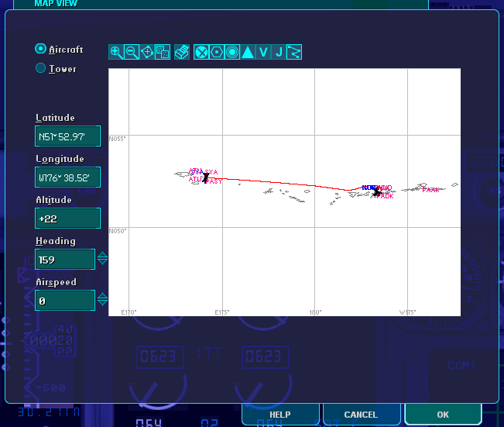The height and width of the screenshot is (427, 504).
Task: Click the Altitude field showing +22
Action: click(x=67, y=219)
